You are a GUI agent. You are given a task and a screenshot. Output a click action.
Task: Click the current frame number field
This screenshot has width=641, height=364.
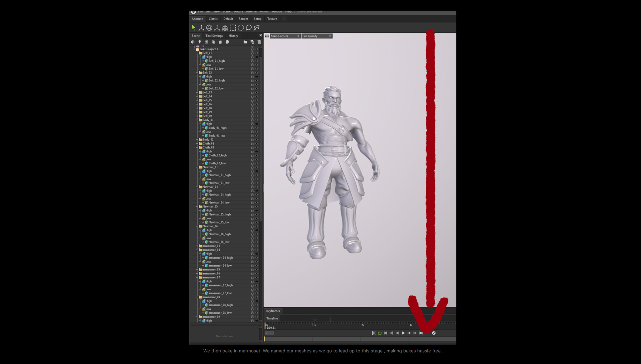pos(269,333)
